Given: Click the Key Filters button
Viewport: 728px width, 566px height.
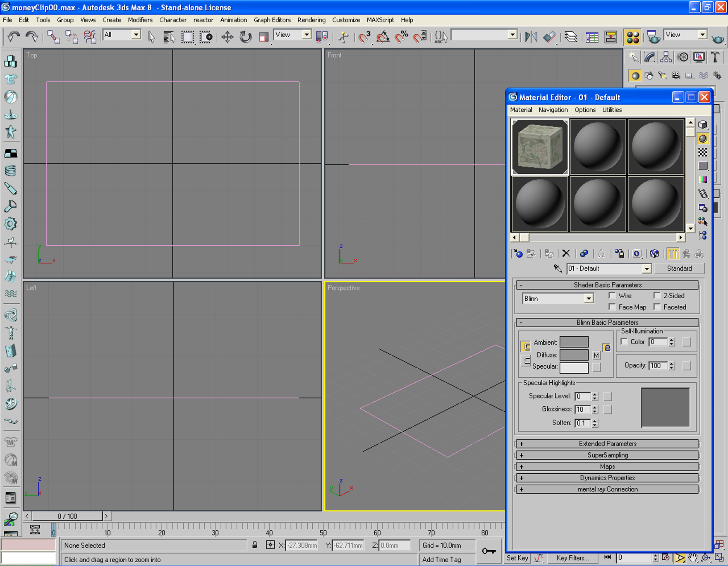Looking at the screenshot, I should point(572,558).
